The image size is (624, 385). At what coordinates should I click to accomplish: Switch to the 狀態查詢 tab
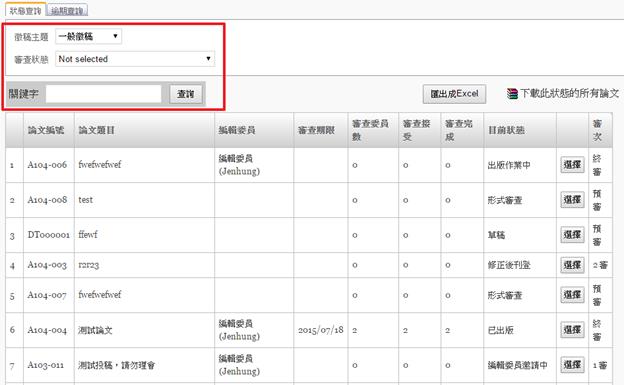[25, 11]
